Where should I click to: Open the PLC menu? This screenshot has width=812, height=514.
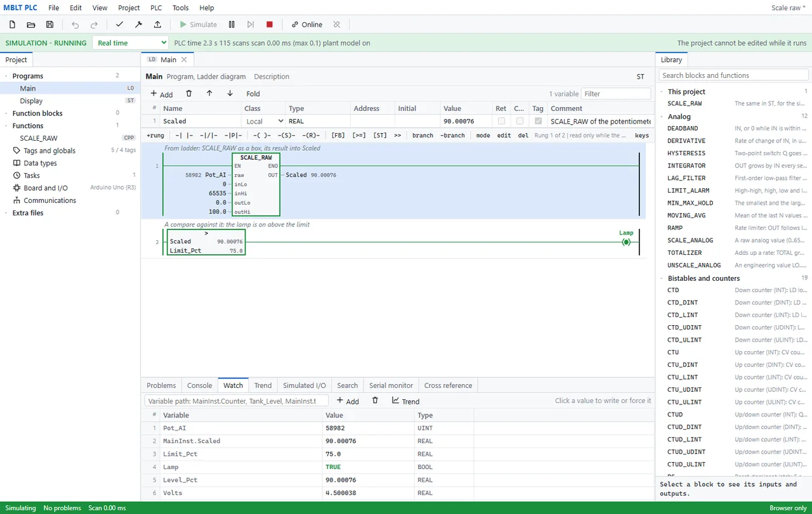pyautogui.click(x=156, y=8)
